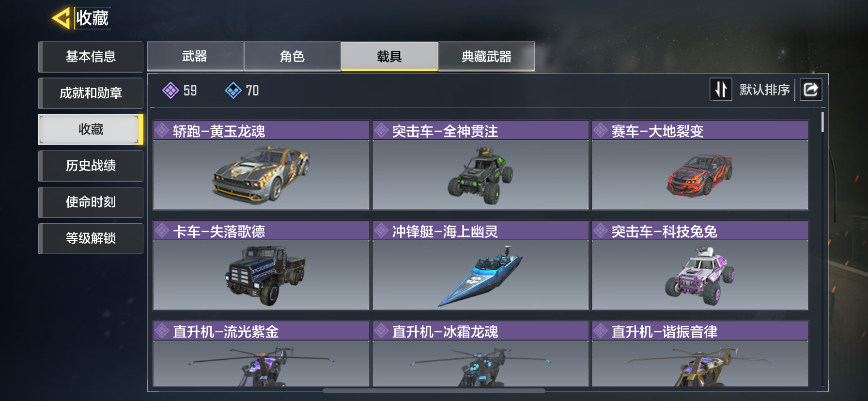Open the 等级解锁 section
This screenshot has height=401, width=868.
click(x=91, y=238)
